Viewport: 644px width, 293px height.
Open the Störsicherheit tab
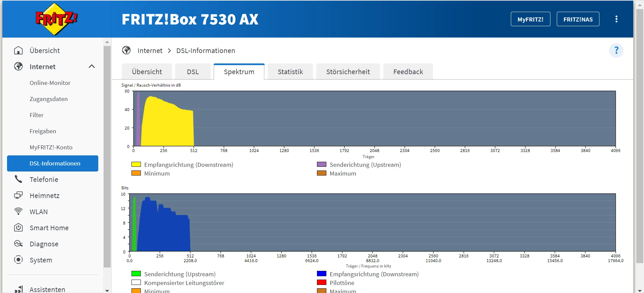point(348,71)
